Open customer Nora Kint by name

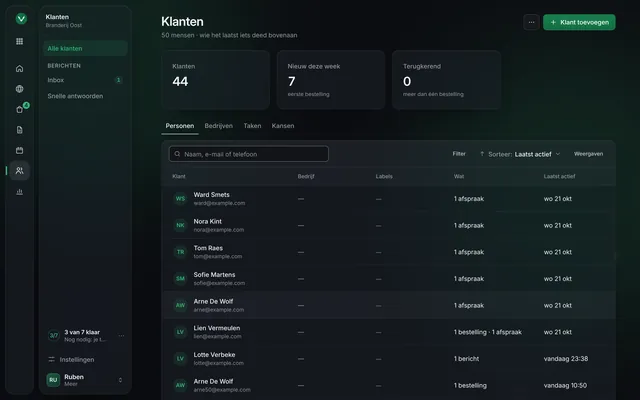[x=208, y=221]
